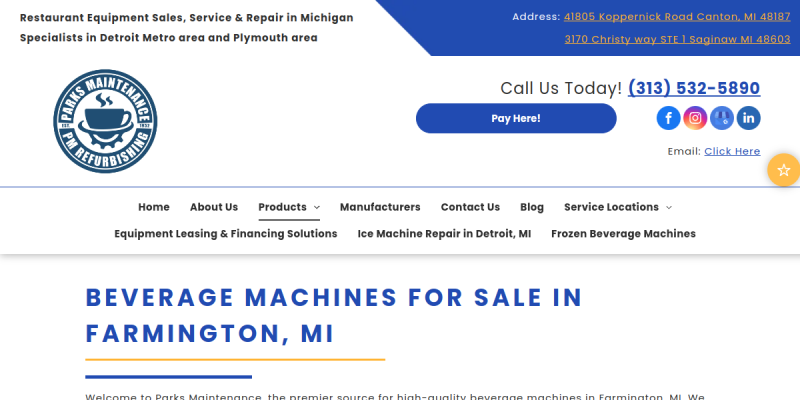This screenshot has width=800, height=400.
Task: Open the Facebook social icon
Action: pyautogui.click(x=668, y=118)
